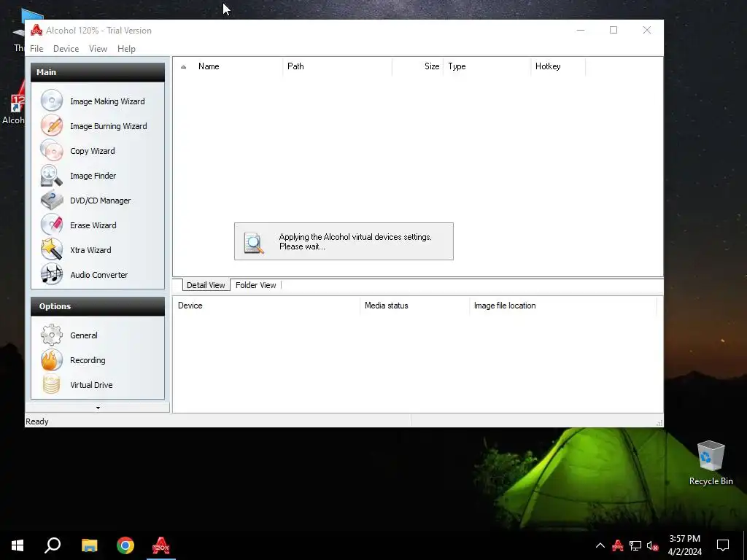Open the notification center icon
This screenshot has height=560, width=747.
click(723, 545)
